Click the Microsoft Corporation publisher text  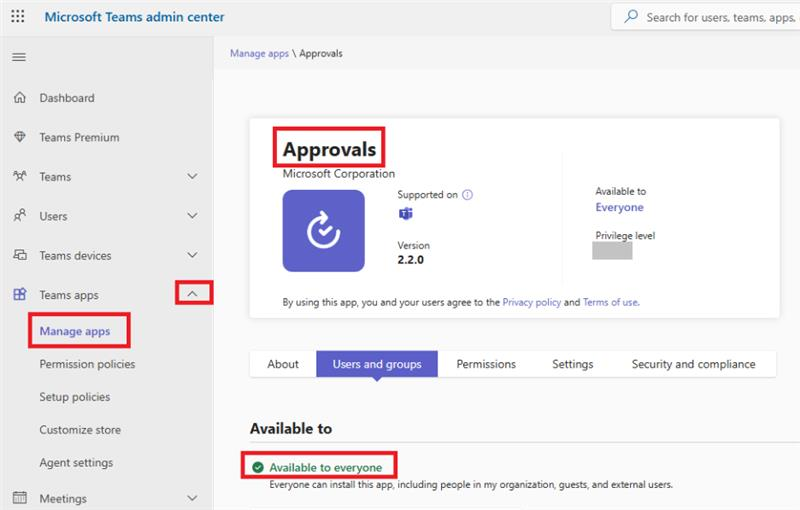coord(339,174)
